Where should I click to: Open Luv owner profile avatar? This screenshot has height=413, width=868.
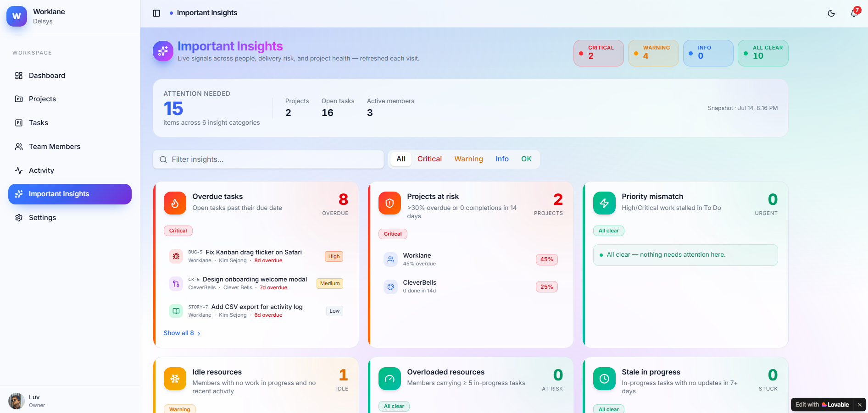tap(17, 401)
